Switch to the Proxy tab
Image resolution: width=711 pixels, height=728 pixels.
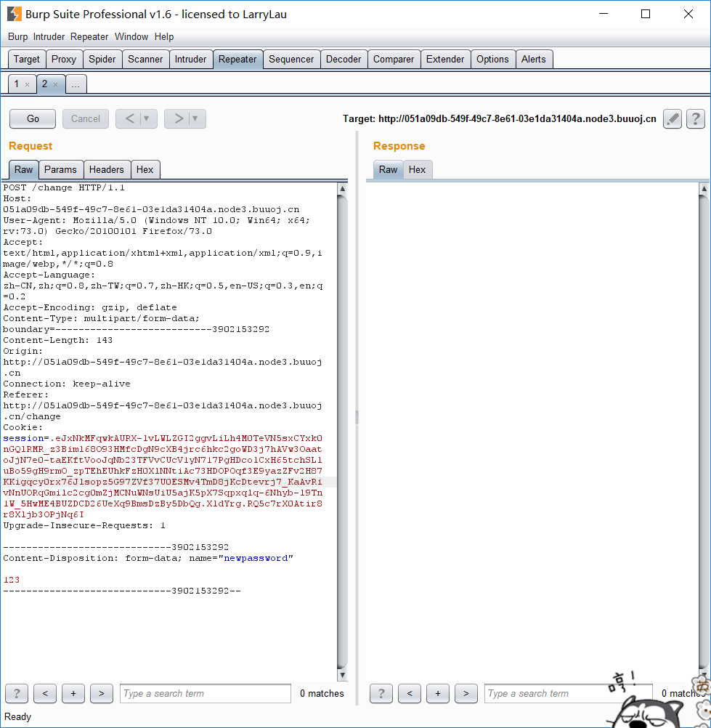pyautogui.click(x=64, y=60)
